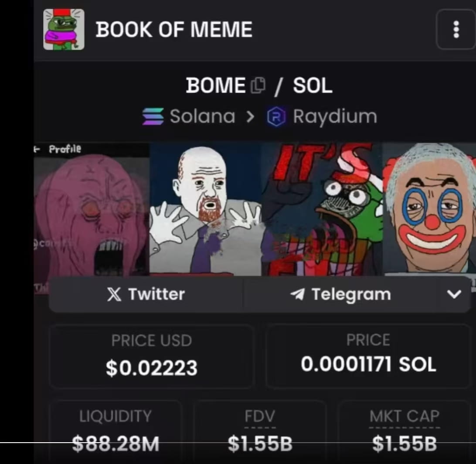Copy the BOME token address icon

(x=258, y=85)
